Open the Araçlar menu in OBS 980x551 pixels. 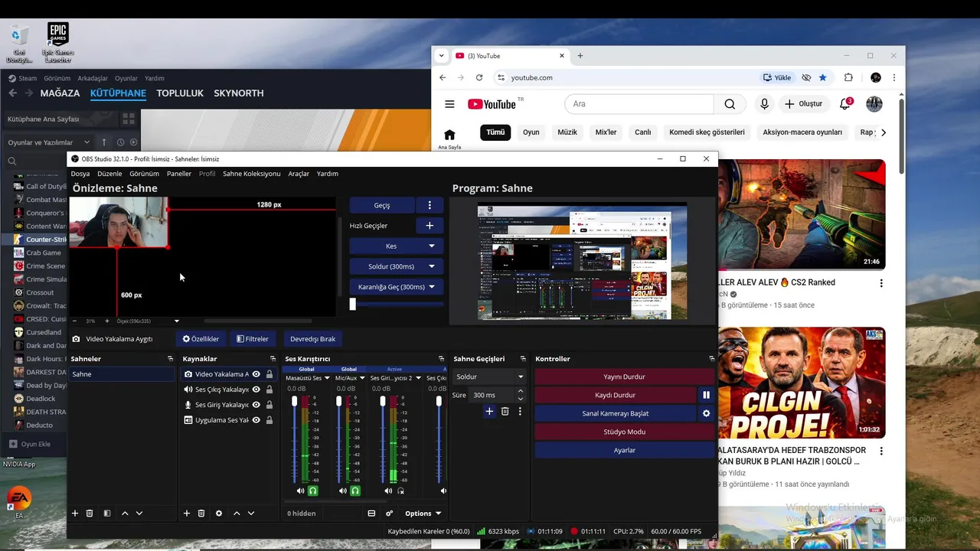point(299,174)
